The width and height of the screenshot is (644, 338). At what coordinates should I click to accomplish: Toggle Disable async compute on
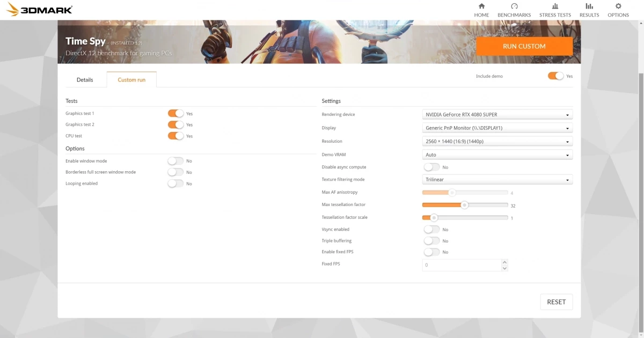coord(431,167)
